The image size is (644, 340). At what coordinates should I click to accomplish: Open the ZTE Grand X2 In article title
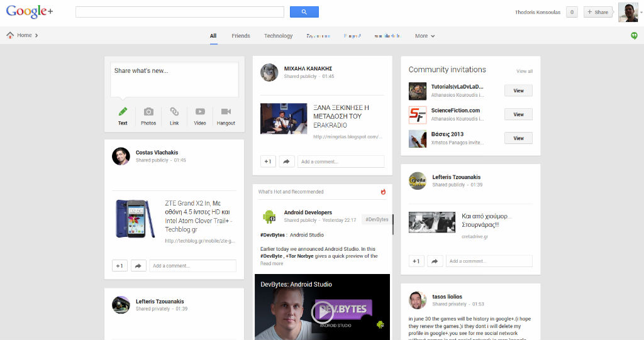[x=198, y=216]
